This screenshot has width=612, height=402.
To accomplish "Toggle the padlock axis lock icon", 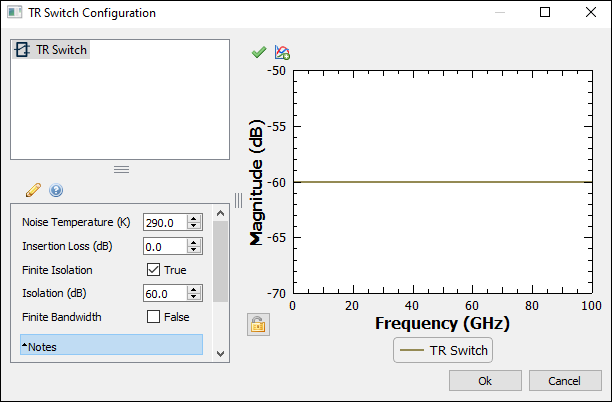I will (258, 324).
